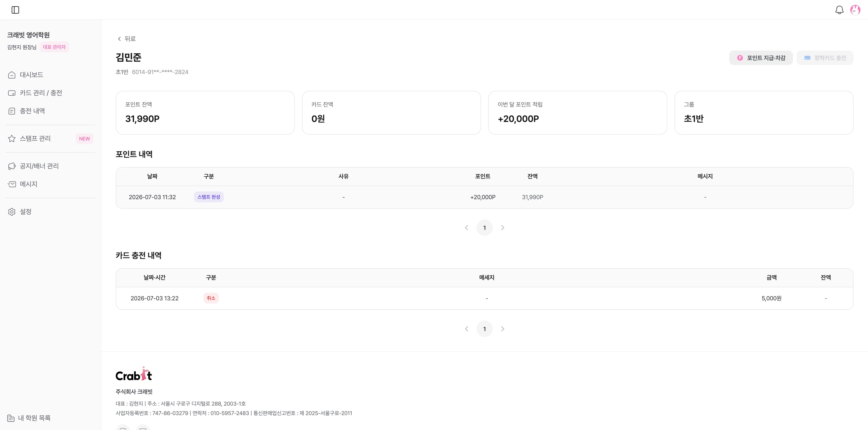Toggle the sidebar panel icon
This screenshot has height=430, width=868.
16,10
